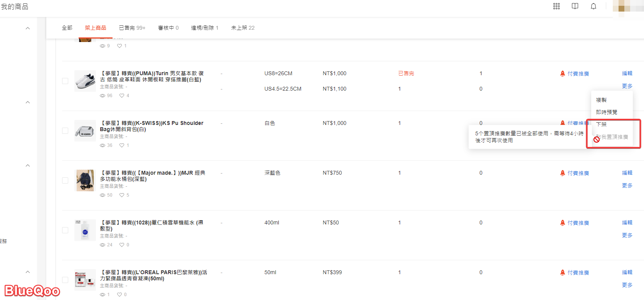Click 付費推廣 for L'OREAL PARIS product

578,273
